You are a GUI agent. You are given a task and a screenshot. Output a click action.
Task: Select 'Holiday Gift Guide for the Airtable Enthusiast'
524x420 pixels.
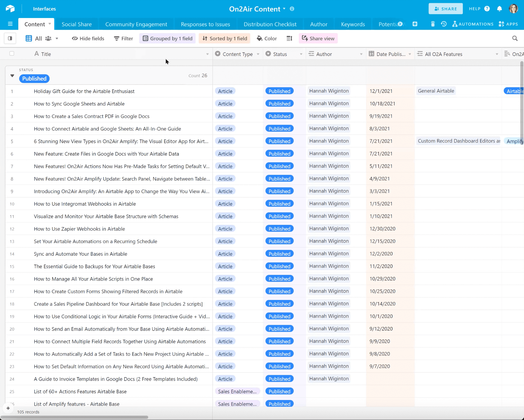[84, 91]
